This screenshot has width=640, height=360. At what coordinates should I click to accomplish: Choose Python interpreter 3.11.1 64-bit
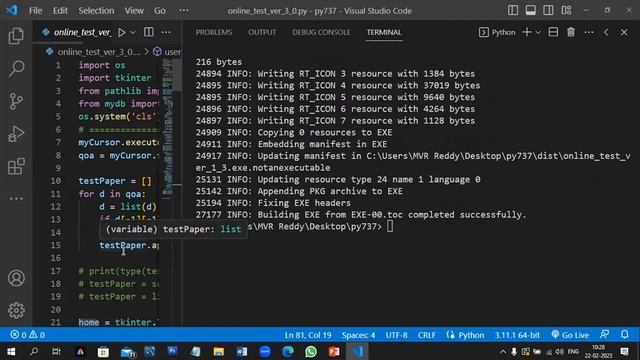(x=517, y=335)
